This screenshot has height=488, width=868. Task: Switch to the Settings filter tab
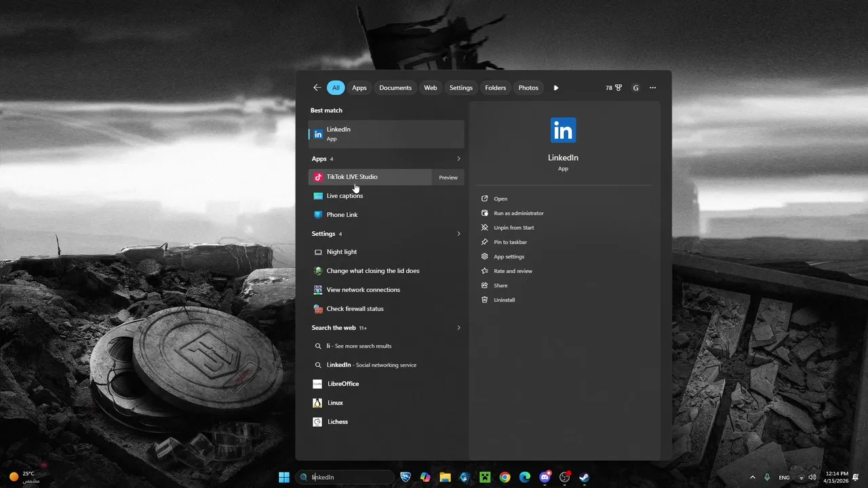click(461, 87)
